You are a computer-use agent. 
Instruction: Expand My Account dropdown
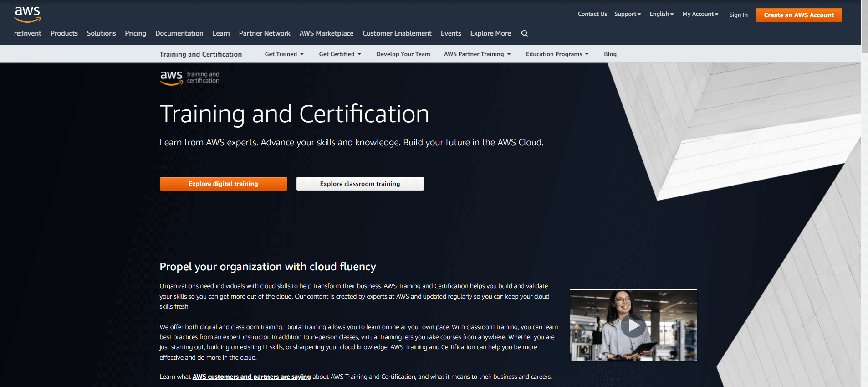pyautogui.click(x=700, y=14)
